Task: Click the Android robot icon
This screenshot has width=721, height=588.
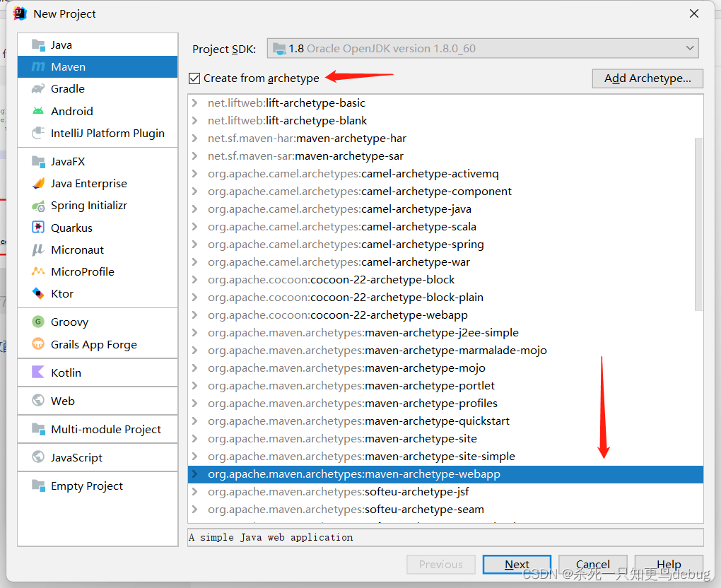Action: pos(38,111)
